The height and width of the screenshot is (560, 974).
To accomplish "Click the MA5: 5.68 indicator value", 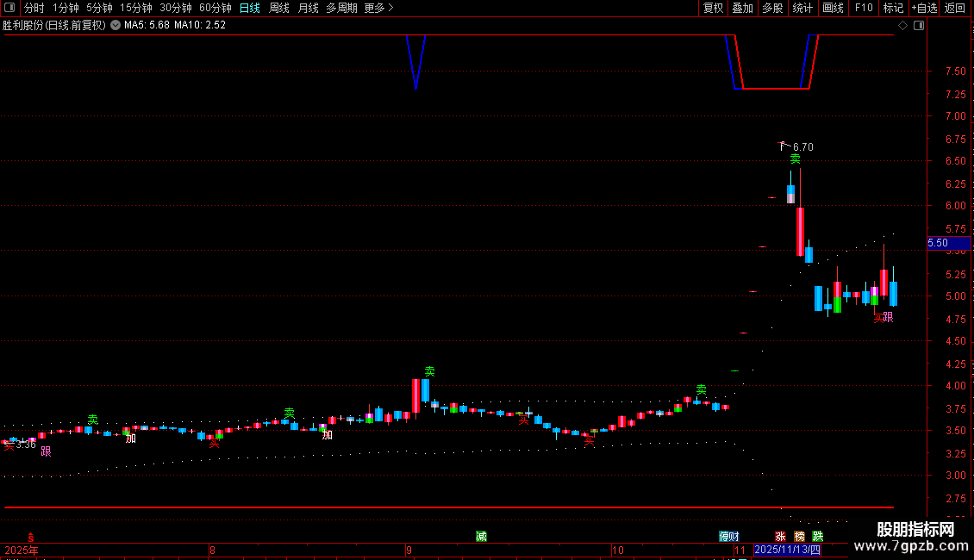I will click(147, 26).
